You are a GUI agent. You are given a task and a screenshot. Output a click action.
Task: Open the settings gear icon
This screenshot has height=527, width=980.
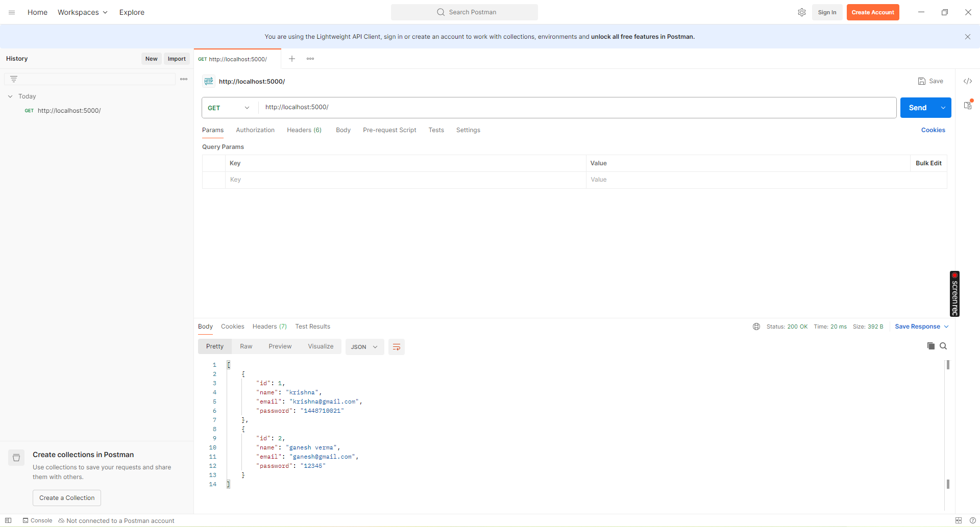point(802,12)
